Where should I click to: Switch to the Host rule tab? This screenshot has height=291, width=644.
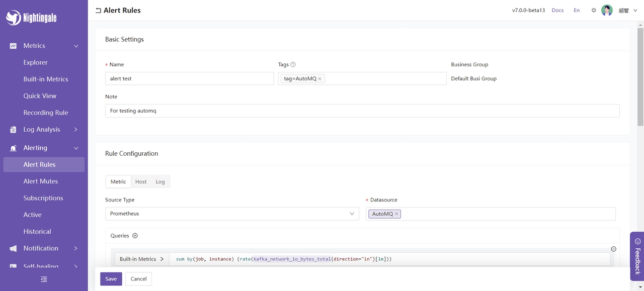141,182
